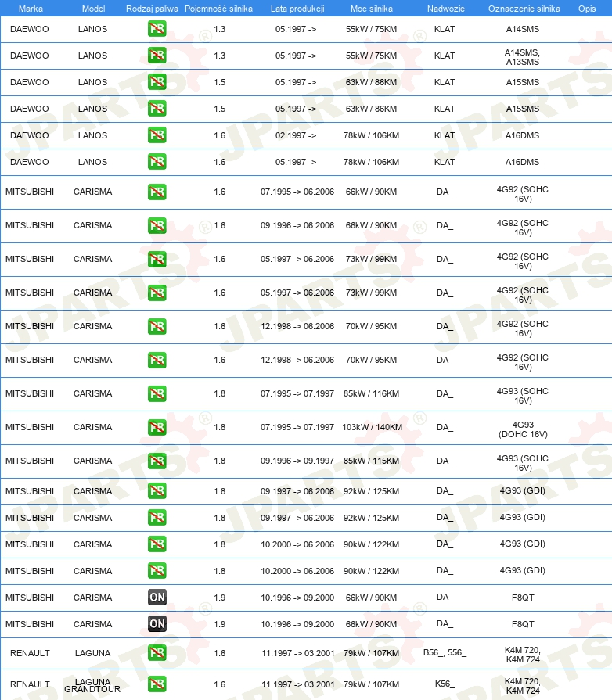The width and height of the screenshot is (612, 700).
Task: Select the LAGUNA GRANDTOUR model cell
Action: [92, 685]
